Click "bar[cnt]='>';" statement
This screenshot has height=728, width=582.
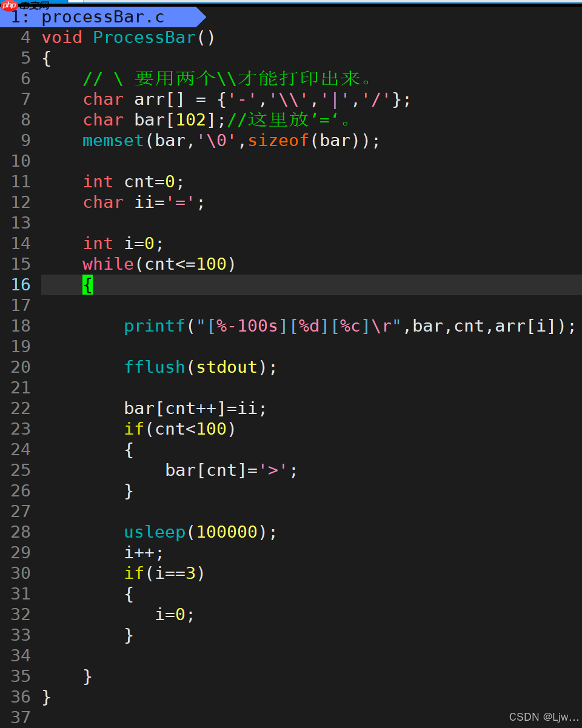click(x=232, y=470)
